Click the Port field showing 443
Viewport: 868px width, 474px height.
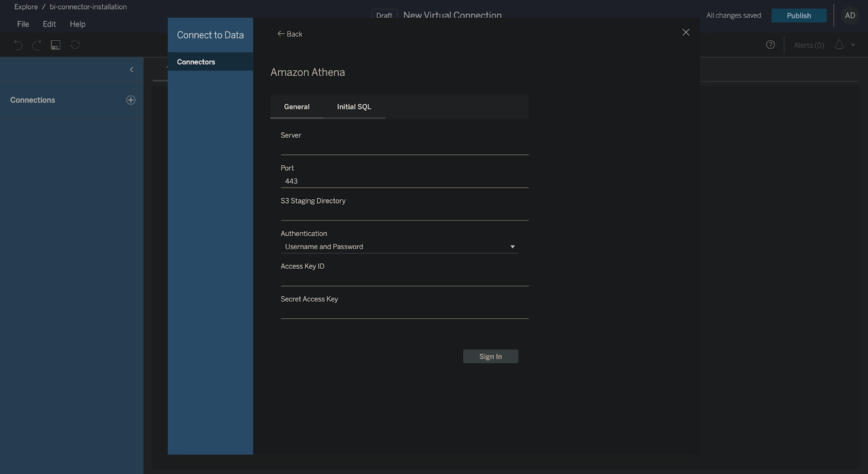pyautogui.click(x=405, y=181)
